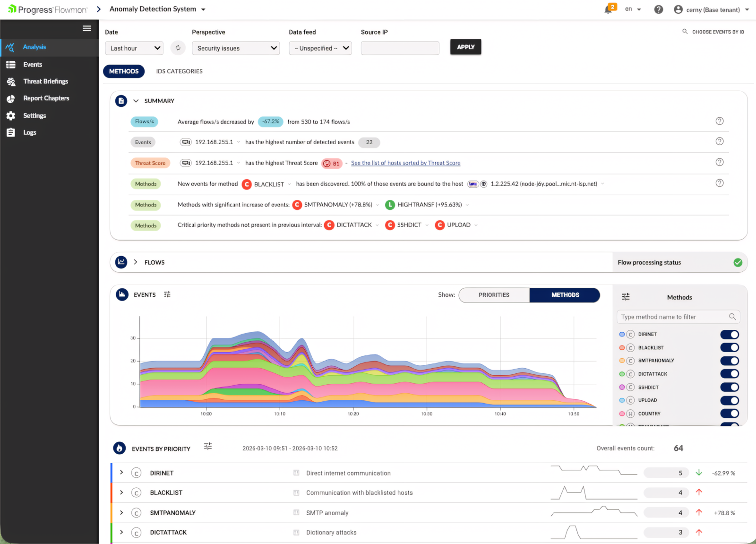The image size is (756, 544).
Task: Switch off the SSHDICT method toggle
Action: coord(730,387)
